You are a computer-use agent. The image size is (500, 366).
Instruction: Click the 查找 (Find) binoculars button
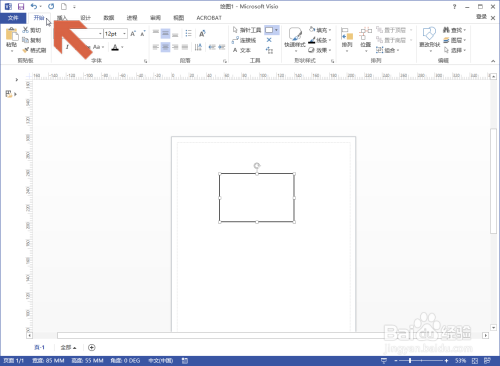(454, 30)
